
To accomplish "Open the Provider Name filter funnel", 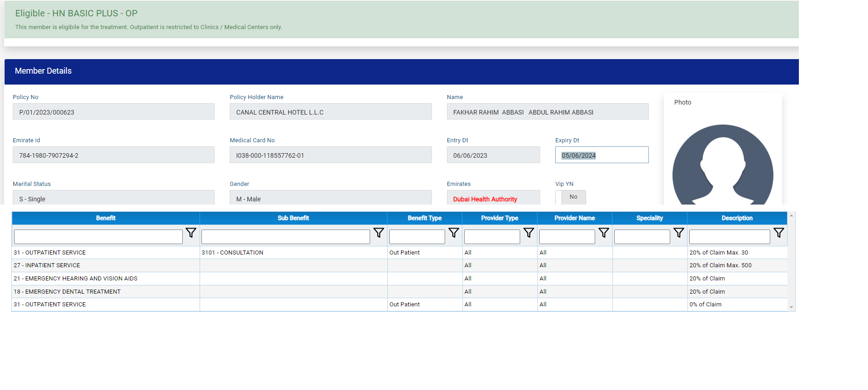I will click(603, 233).
